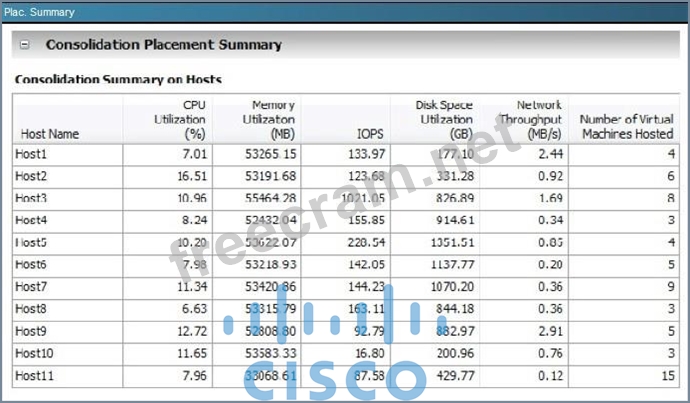Select the Host11 row name cell

[x=35, y=377]
